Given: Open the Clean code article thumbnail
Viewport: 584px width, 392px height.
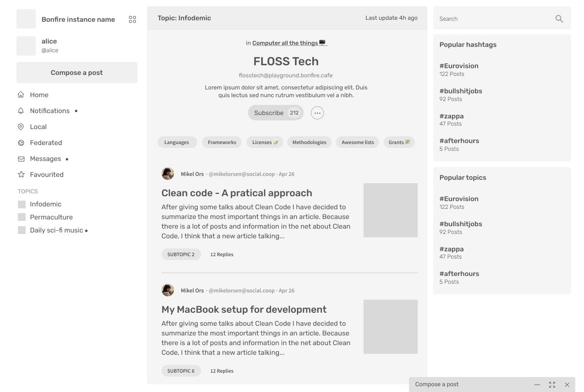Looking at the screenshot, I should (x=390, y=210).
